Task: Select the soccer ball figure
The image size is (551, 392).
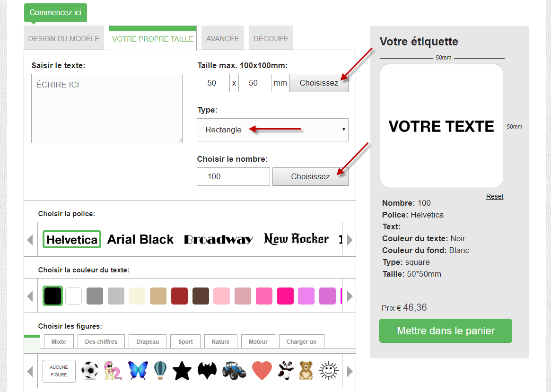Action: click(90, 371)
